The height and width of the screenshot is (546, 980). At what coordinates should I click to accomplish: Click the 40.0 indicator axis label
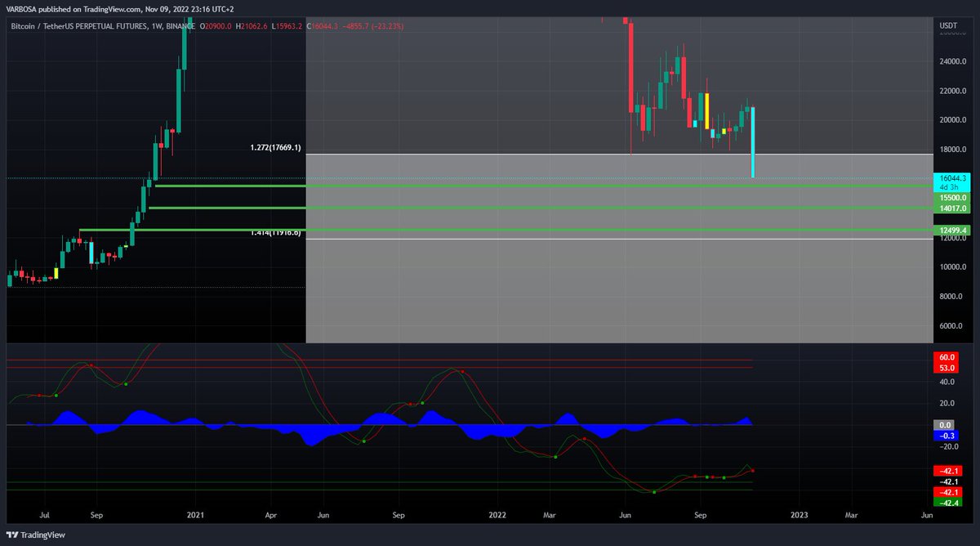click(x=948, y=382)
